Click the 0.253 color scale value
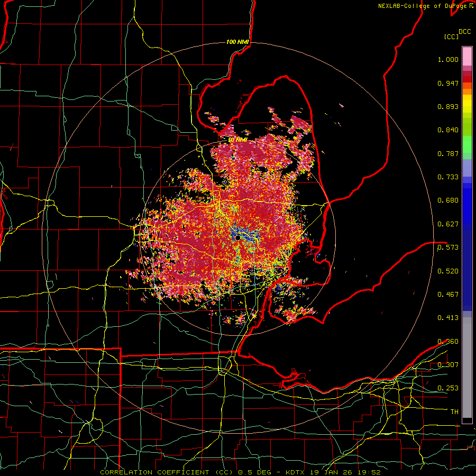The width and height of the screenshot is (476, 476). pyautogui.click(x=448, y=388)
